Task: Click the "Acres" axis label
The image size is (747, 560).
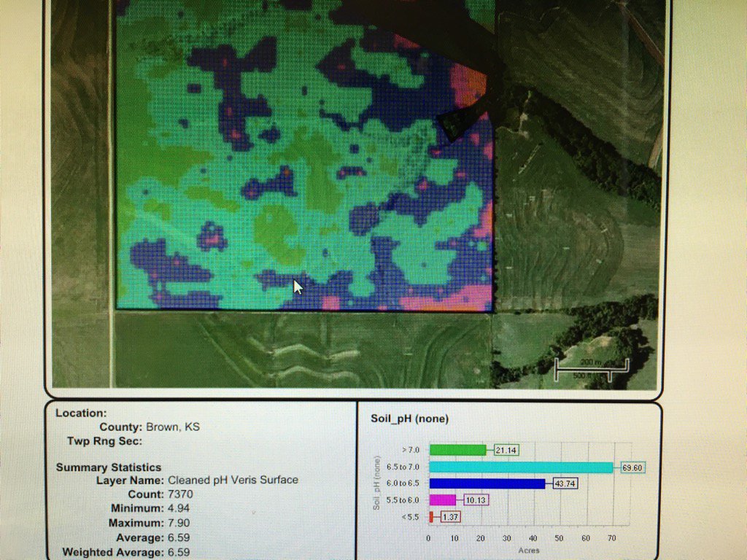Action: 528,549
